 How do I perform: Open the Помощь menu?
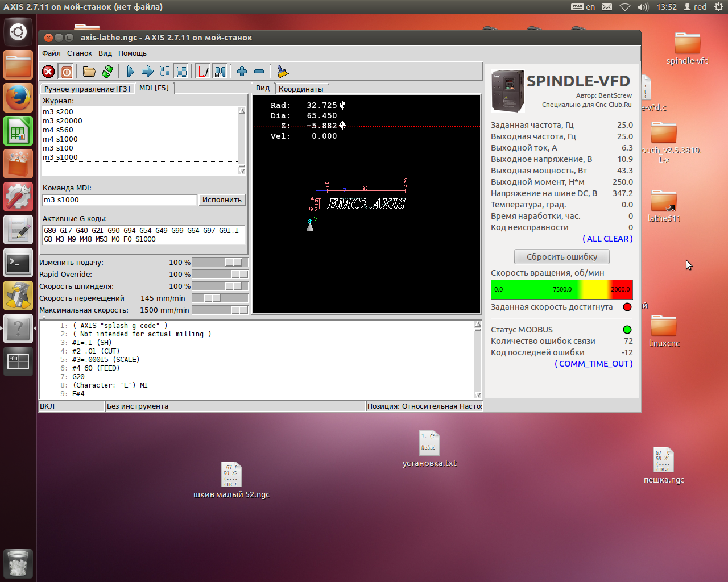133,53
